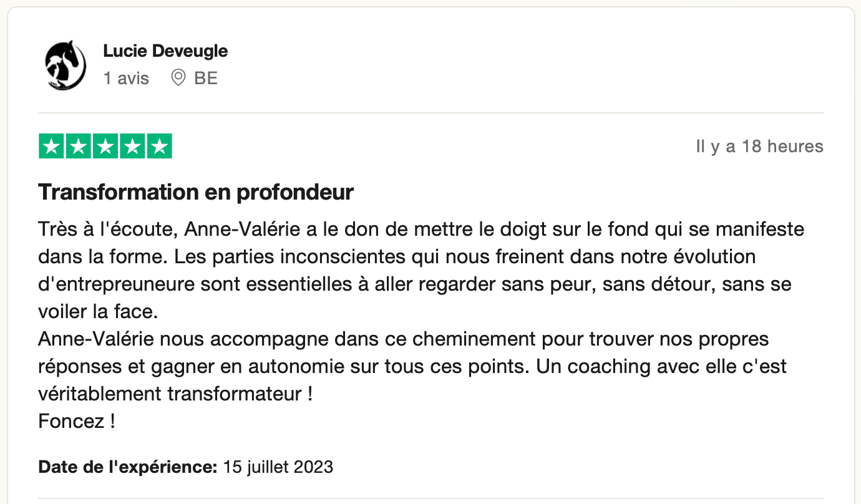Click the location pin icon

178,78
